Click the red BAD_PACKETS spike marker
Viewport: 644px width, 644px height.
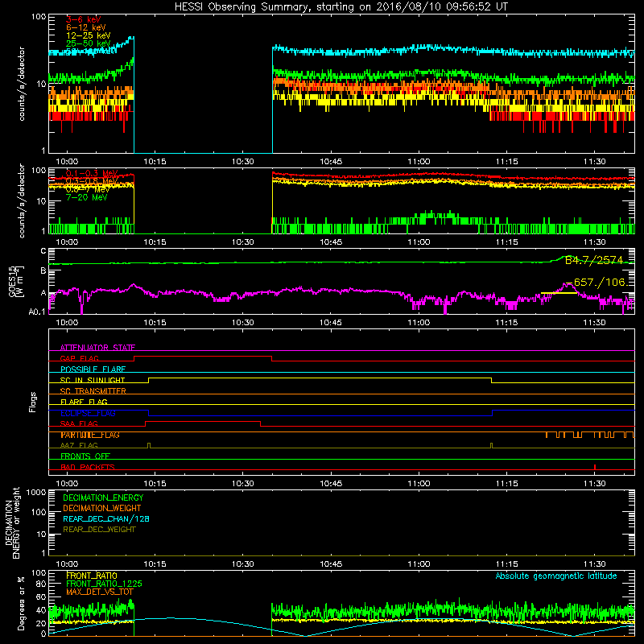point(595,467)
